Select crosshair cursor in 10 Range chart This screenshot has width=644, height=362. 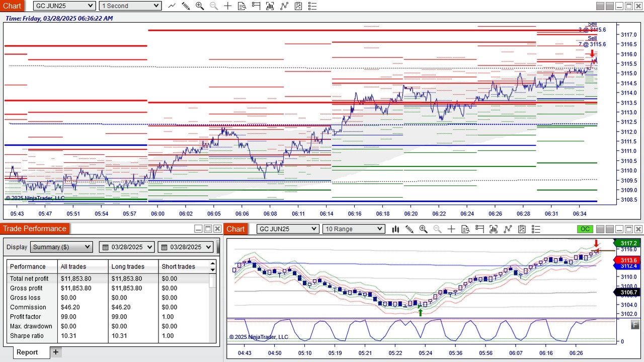(x=451, y=229)
